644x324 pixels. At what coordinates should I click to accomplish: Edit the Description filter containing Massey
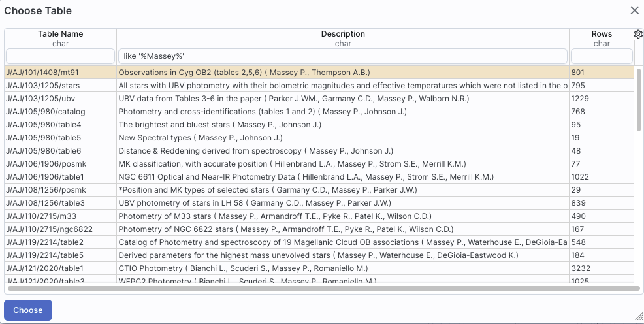pos(343,56)
